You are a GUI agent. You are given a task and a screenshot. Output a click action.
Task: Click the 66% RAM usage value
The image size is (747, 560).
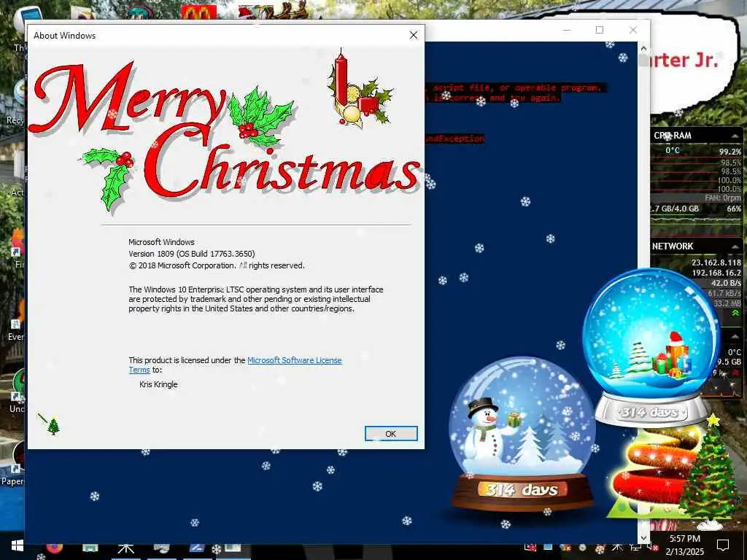coord(734,209)
